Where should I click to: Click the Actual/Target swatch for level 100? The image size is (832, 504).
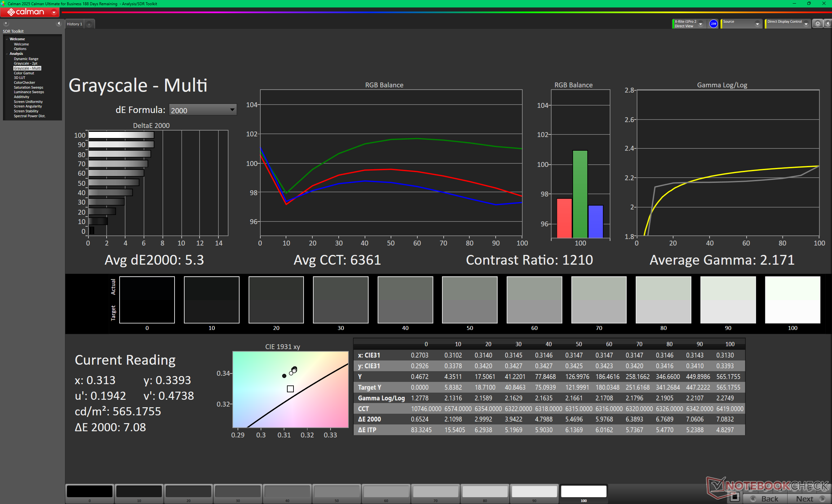coord(792,300)
